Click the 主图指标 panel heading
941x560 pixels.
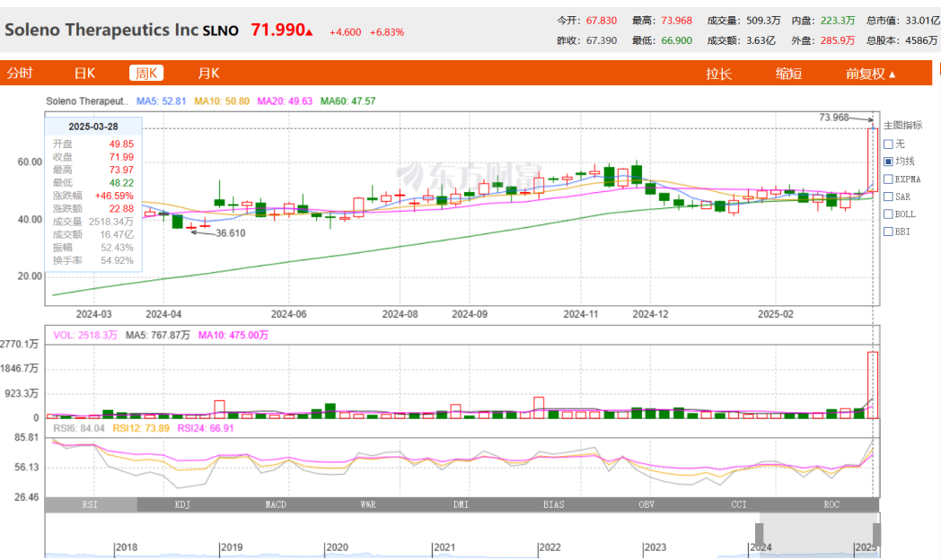pyautogui.click(x=902, y=126)
